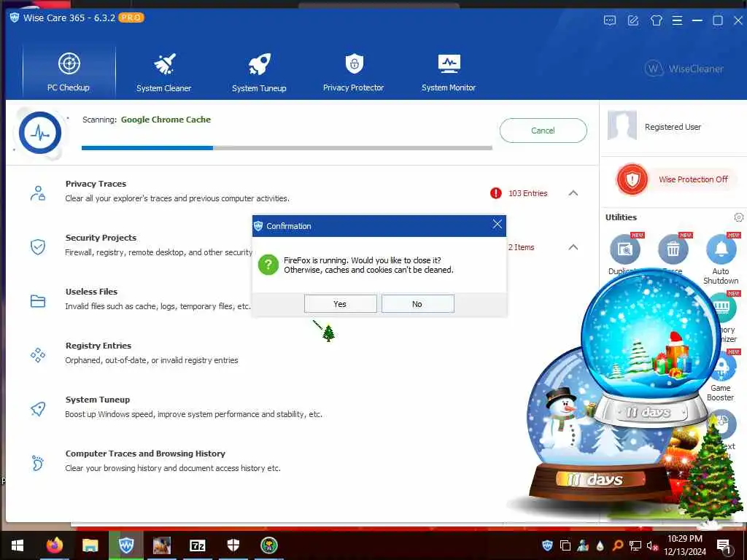This screenshot has width=747, height=560.
Task: Open the Privacy Protector tab
Action: 354,72
